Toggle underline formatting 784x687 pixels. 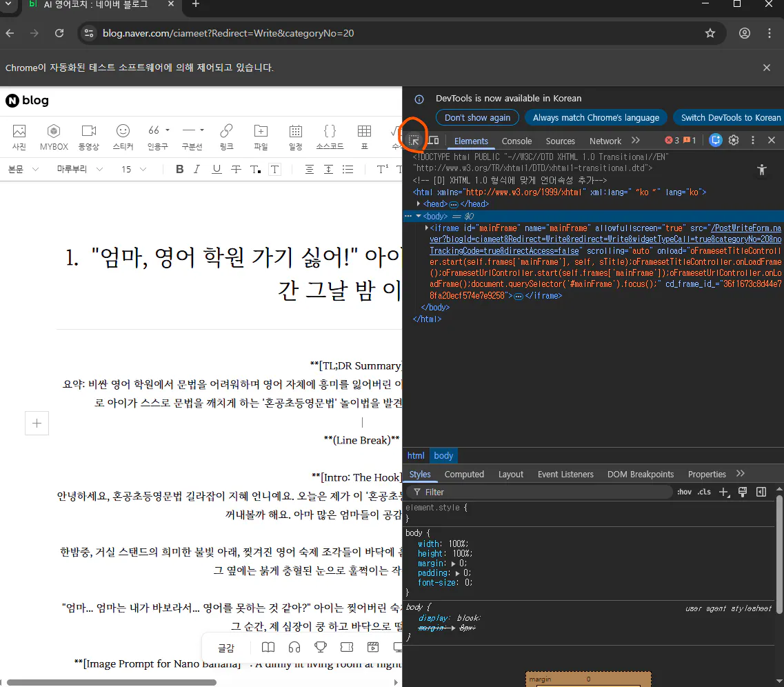[x=217, y=170]
